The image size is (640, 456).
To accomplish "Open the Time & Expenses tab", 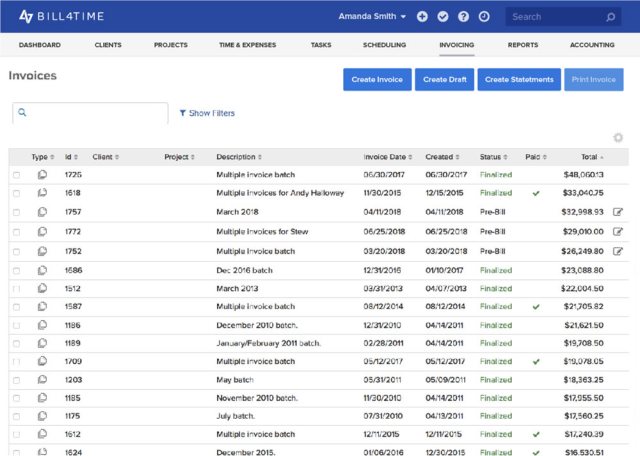I will 247,45.
